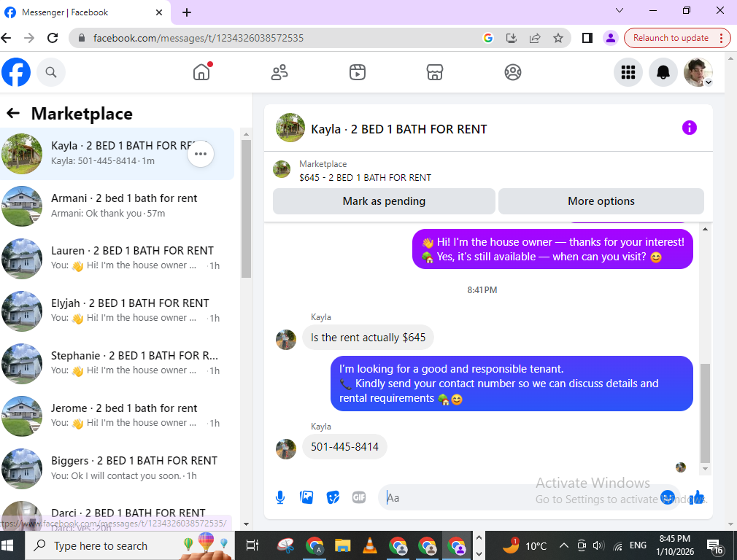Open the nine-dot Menu grid icon
Screen dimensions: 737x560
(628, 72)
